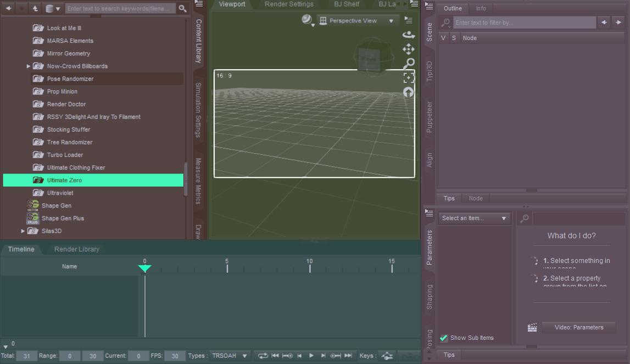This screenshot has width=630, height=364.
Task: Open the Select an Item dropdown
Action: pyautogui.click(x=474, y=218)
